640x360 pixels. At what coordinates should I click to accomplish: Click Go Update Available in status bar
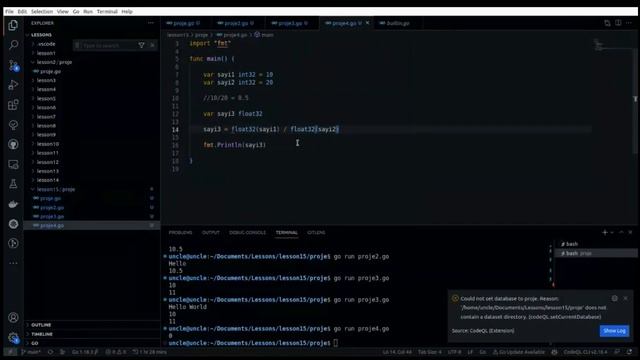click(519, 352)
